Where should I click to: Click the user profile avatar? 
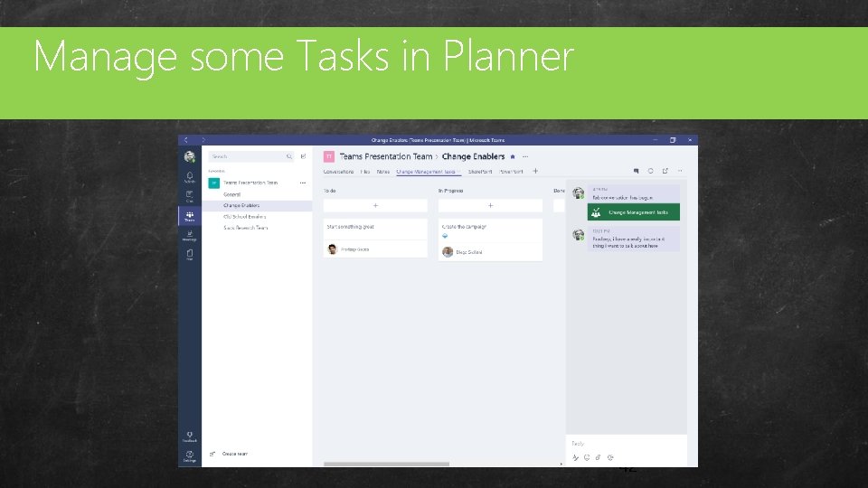(x=189, y=156)
